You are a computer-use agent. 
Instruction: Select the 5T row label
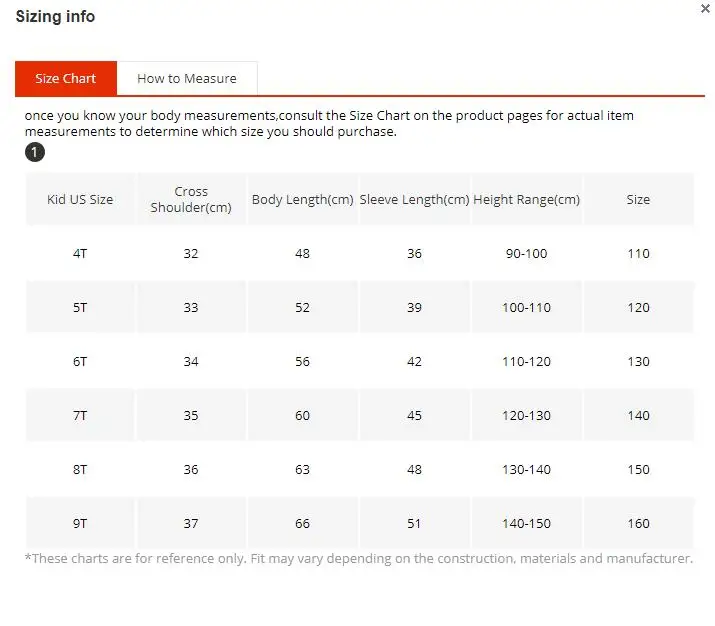tap(80, 307)
